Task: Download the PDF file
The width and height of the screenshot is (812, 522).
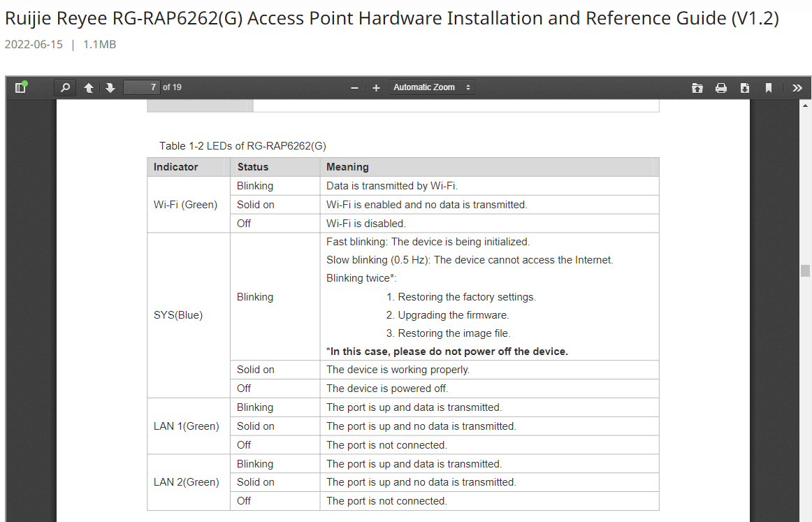Action: 745,88
